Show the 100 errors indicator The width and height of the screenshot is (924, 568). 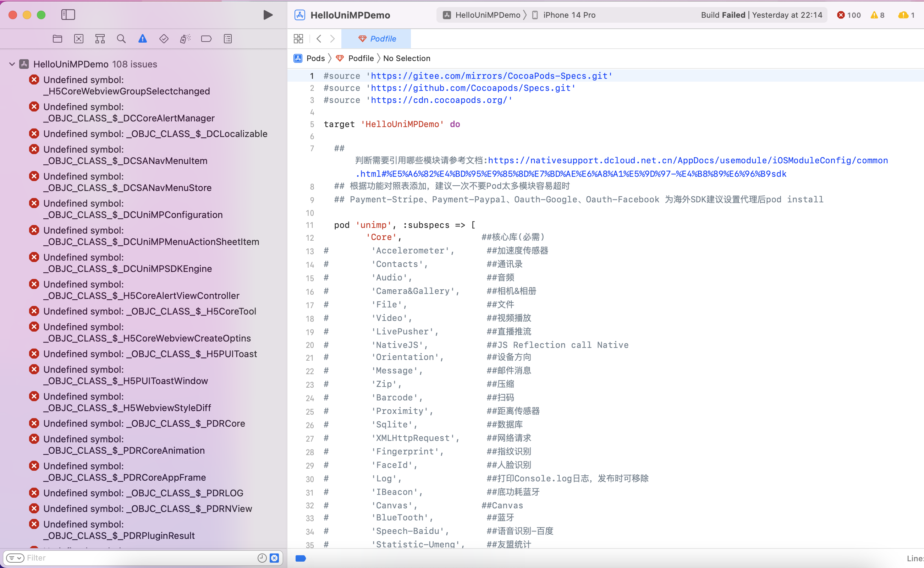pyautogui.click(x=849, y=15)
